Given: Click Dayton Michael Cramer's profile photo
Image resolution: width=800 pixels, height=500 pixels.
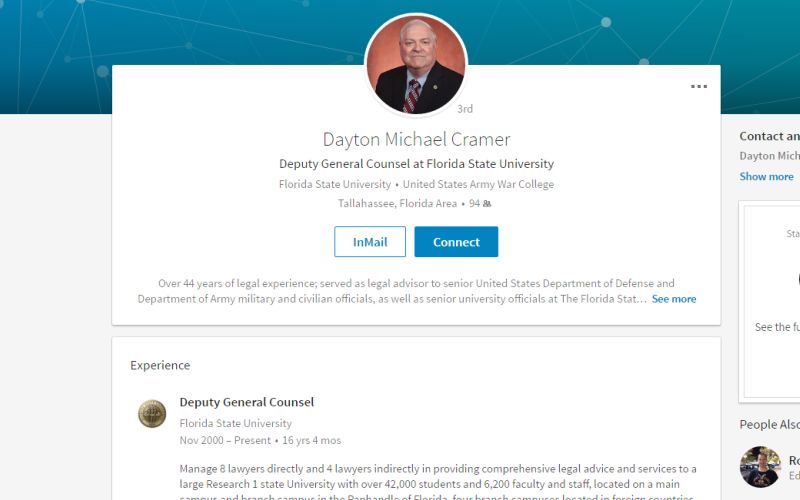Looking at the screenshot, I should point(415,65).
